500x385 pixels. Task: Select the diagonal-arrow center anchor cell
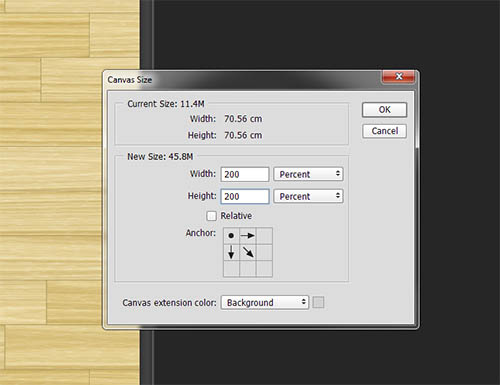(x=248, y=252)
